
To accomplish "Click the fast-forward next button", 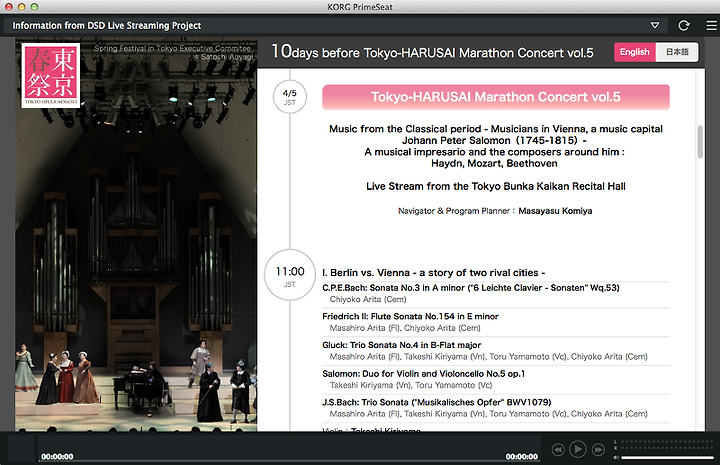I will 598,449.
